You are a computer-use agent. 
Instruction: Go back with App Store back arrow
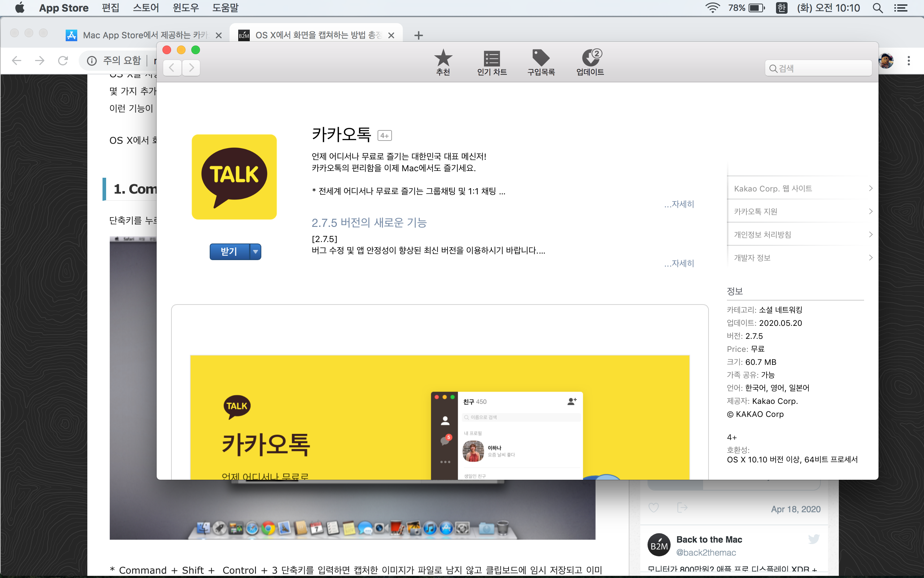(x=172, y=68)
